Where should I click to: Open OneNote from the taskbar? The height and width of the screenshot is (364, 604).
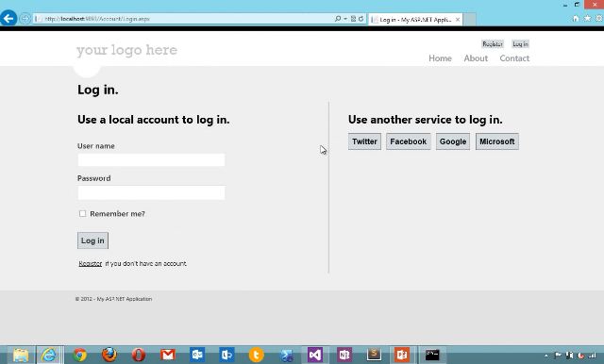pos(344,355)
